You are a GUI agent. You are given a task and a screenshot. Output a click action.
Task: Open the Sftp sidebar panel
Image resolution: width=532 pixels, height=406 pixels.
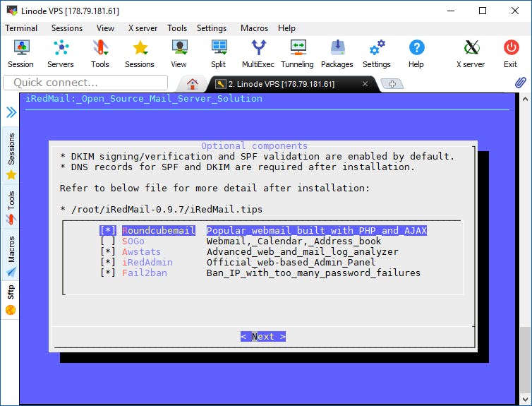(11, 300)
